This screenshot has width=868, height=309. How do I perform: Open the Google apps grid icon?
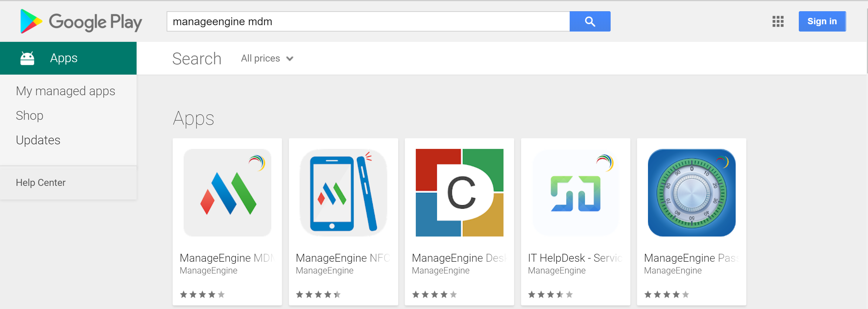[x=778, y=22]
